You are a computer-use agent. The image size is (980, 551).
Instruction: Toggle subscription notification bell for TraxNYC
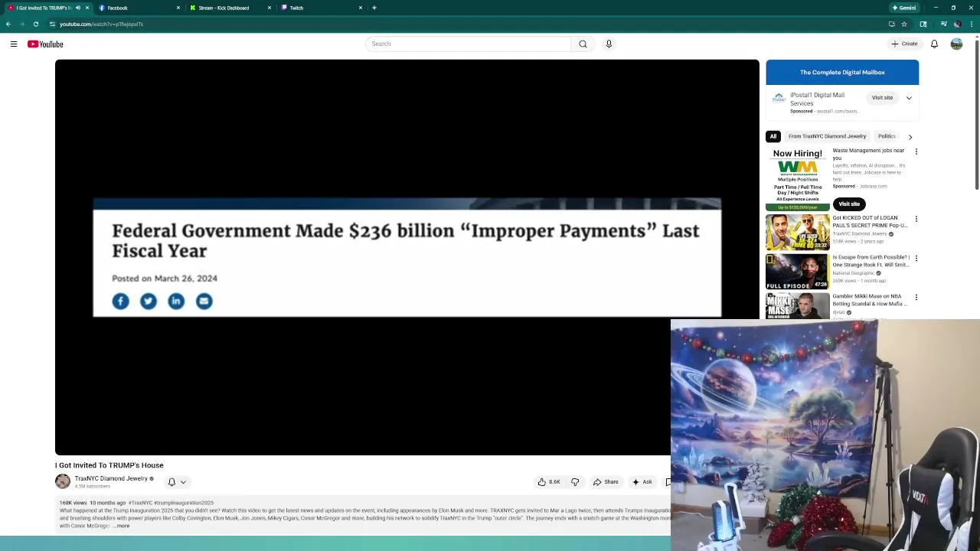[177, 482]
